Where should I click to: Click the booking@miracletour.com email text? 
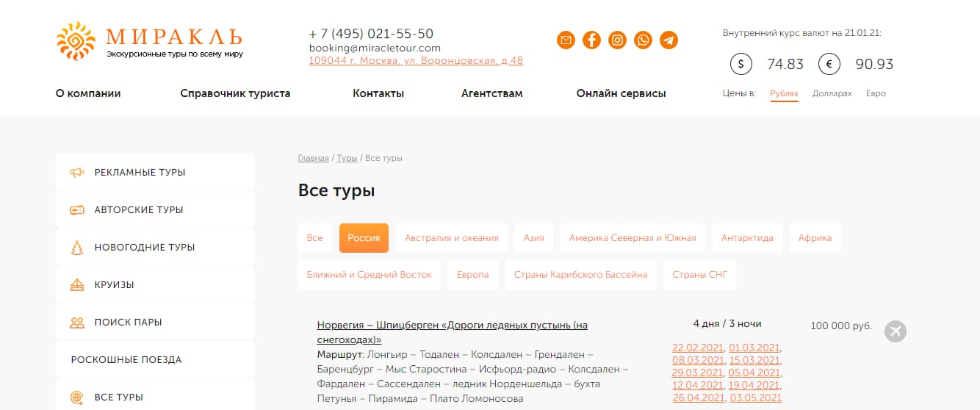pyautogui.click(x=375, y=48)
